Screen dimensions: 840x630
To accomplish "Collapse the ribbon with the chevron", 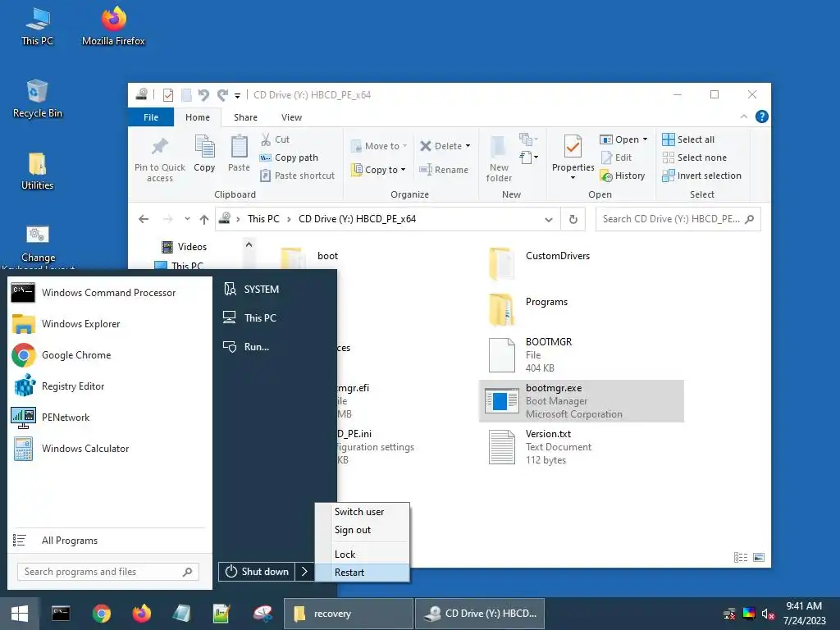I will coord(743,116).
